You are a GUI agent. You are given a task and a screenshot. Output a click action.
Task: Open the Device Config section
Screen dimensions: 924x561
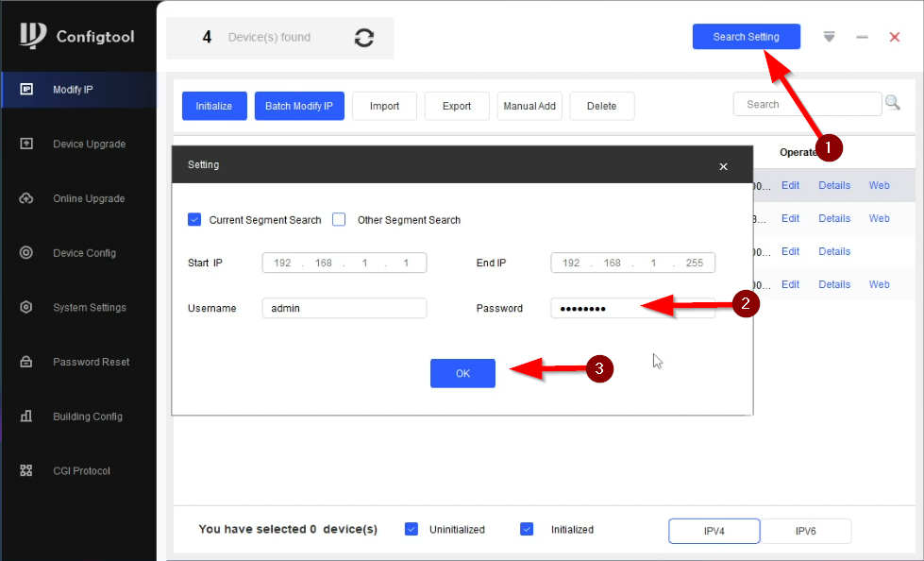point(84,253)
